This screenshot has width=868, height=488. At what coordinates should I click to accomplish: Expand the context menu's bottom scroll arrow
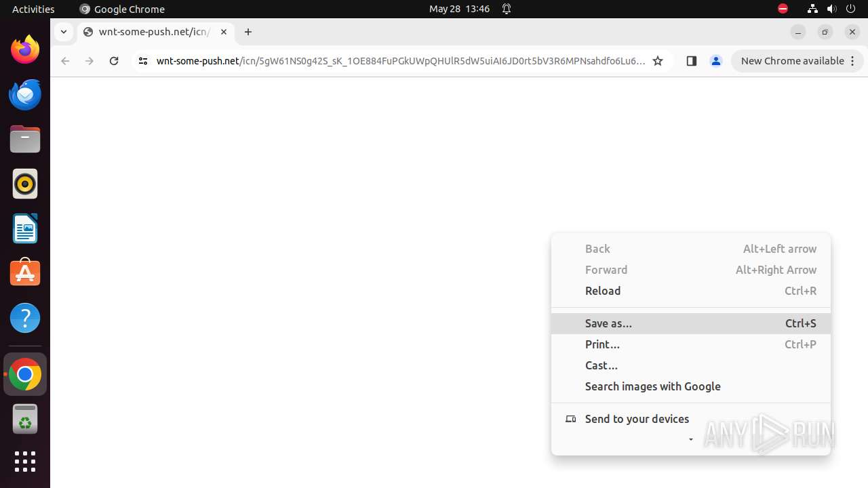coord(691,440)
